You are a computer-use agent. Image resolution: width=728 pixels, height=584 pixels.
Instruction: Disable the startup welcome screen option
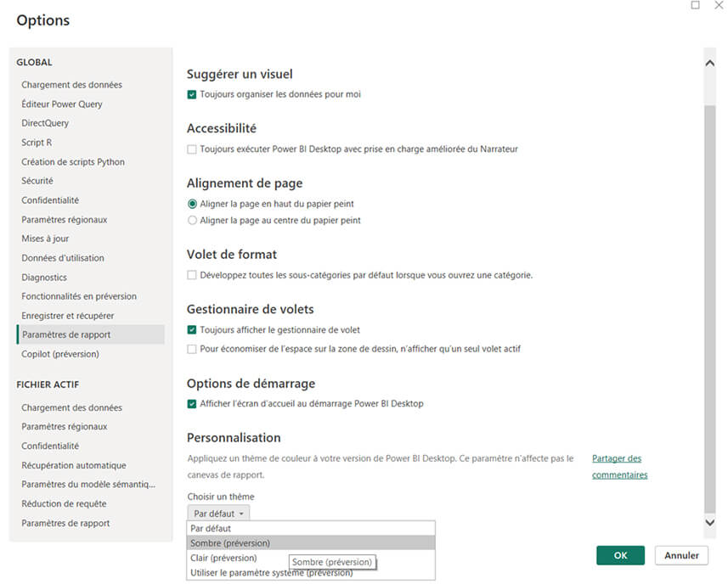[x=191, y=404]
